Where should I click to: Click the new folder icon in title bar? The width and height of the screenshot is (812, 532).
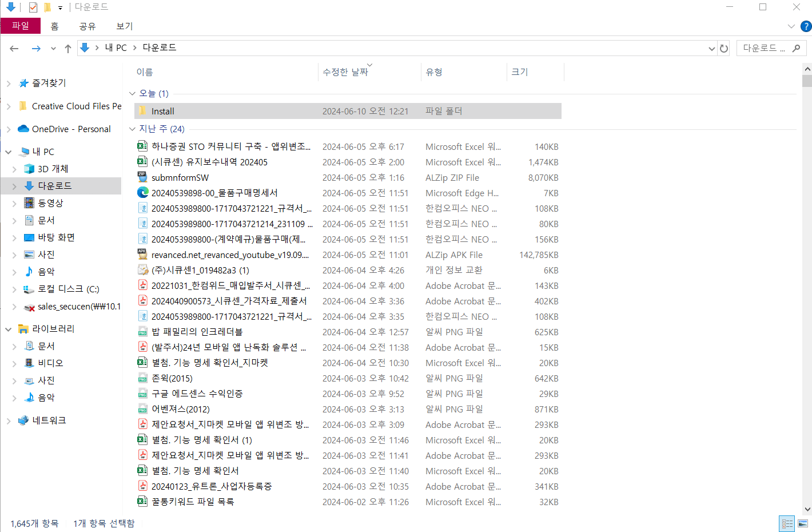47,7
